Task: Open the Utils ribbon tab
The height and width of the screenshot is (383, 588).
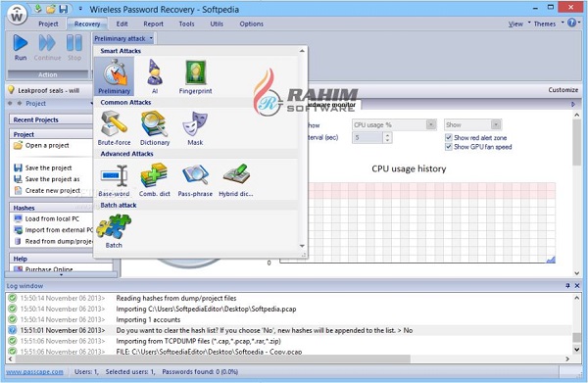Action: 217,24
